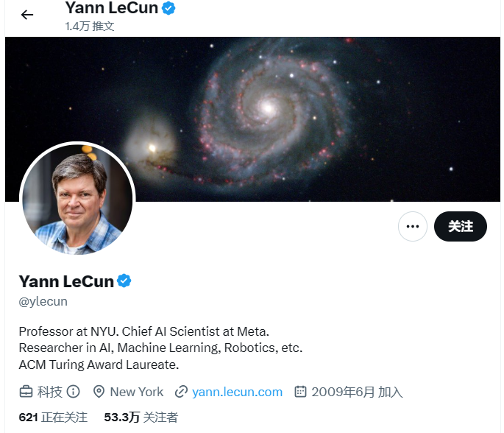The width and height of the screenshot is (504, 433).
Task: Click the Yann LeCun profile name heading
Action: (66, 281)
